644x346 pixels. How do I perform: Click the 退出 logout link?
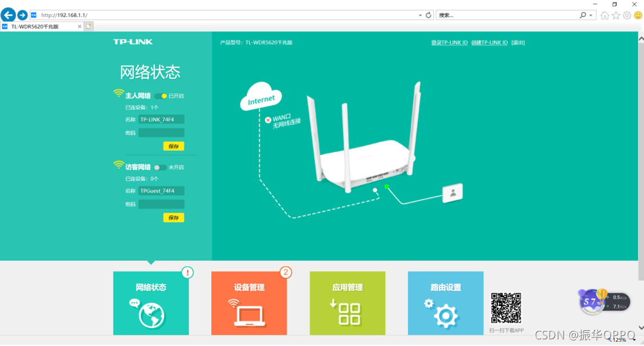click(518, 42)
